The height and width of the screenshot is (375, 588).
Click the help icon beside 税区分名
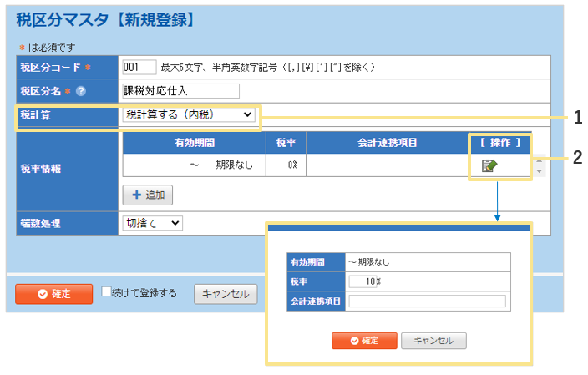coord(81,91)
